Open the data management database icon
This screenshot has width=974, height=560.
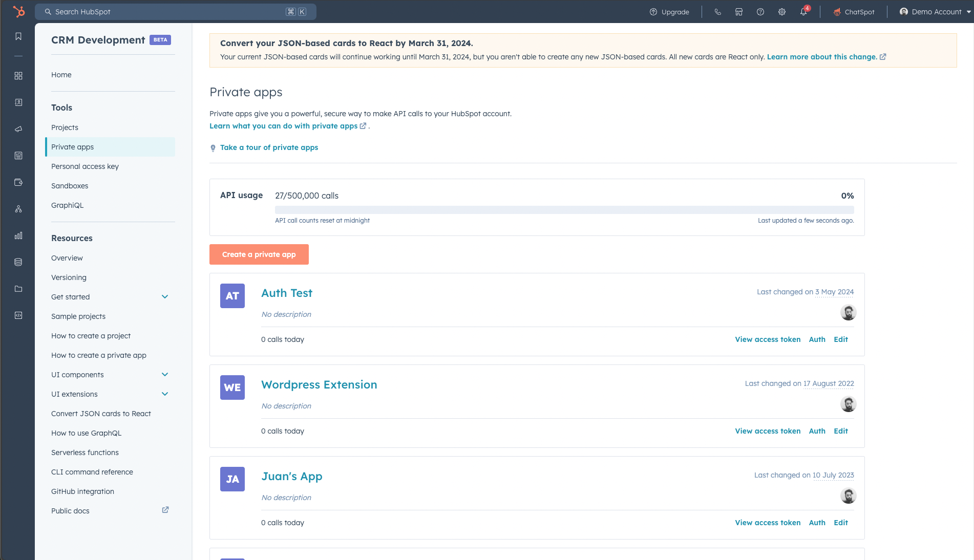(18, 262)
